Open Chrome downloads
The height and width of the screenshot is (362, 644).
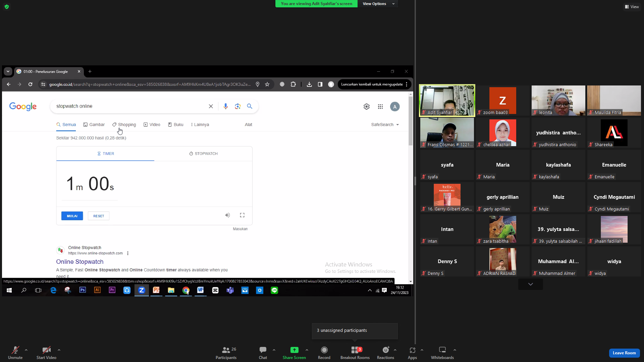point(309,84)
